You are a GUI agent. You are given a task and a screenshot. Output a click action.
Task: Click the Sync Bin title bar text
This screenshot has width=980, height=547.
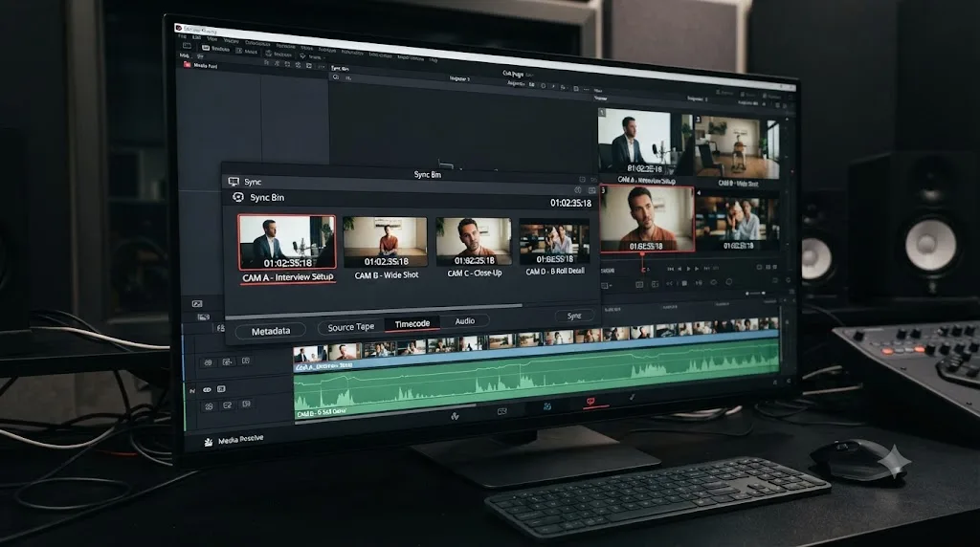[x=428, y=175]
